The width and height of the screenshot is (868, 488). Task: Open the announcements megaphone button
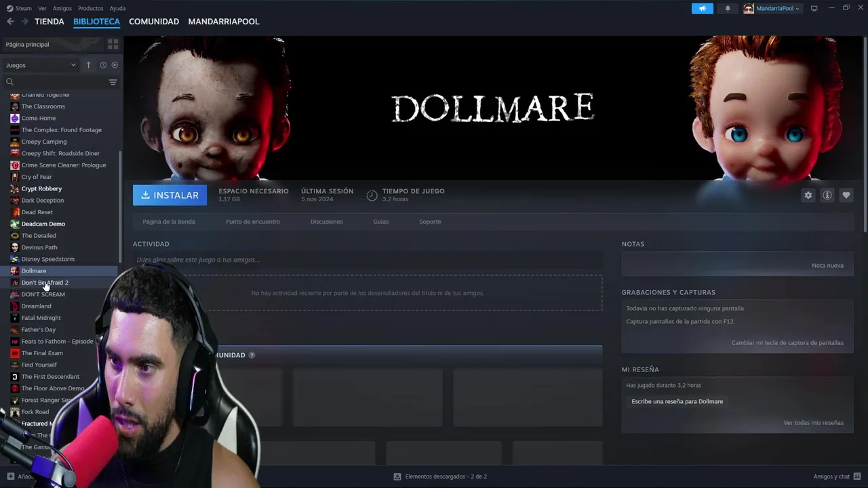pos(703,8)
